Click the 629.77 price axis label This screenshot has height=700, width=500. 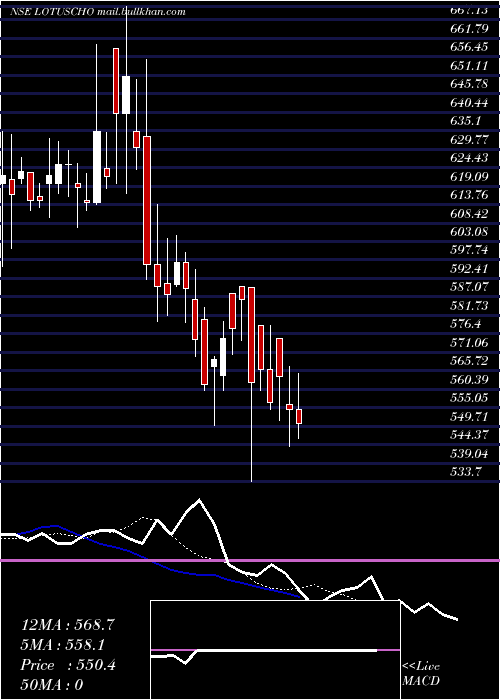pos(470,140)
